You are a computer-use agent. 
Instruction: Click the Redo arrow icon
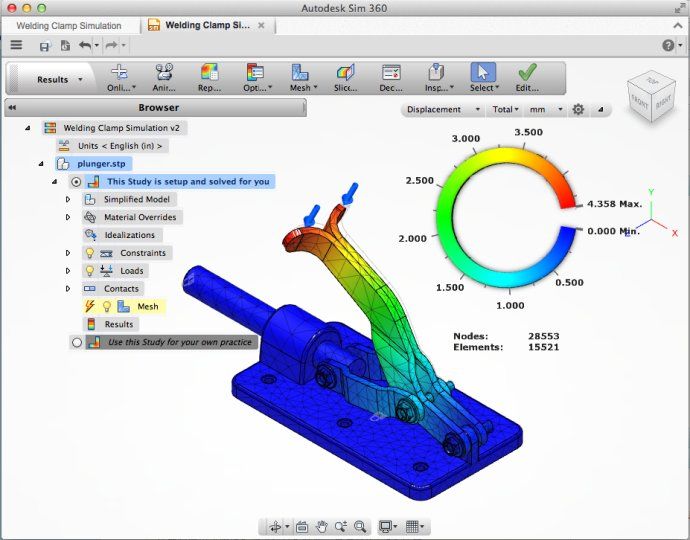(x=111, y=45)
